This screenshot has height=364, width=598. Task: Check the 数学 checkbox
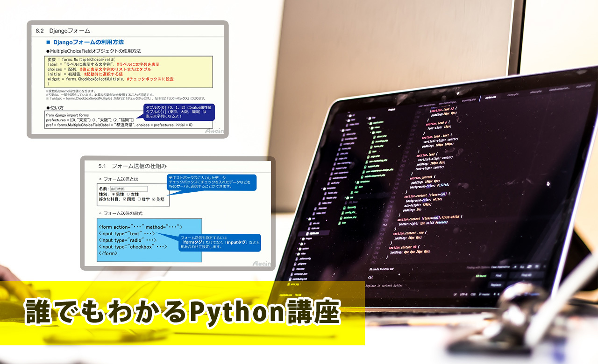pos(139,199)
